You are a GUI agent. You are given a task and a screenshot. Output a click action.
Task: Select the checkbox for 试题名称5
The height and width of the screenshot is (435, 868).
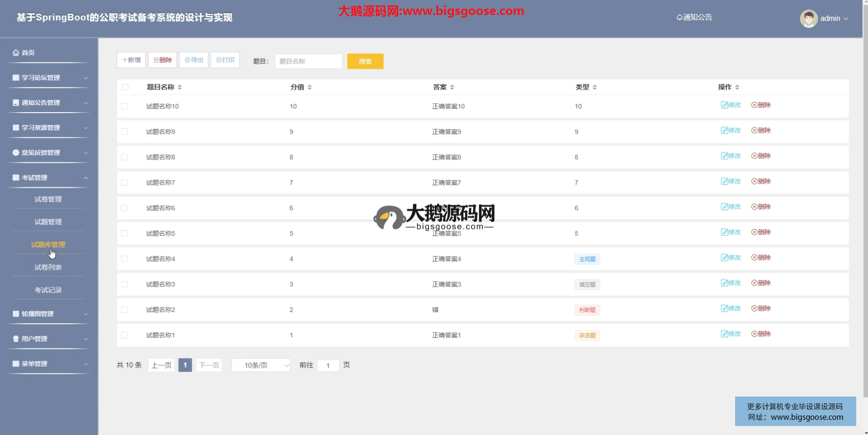coord(125,233)
